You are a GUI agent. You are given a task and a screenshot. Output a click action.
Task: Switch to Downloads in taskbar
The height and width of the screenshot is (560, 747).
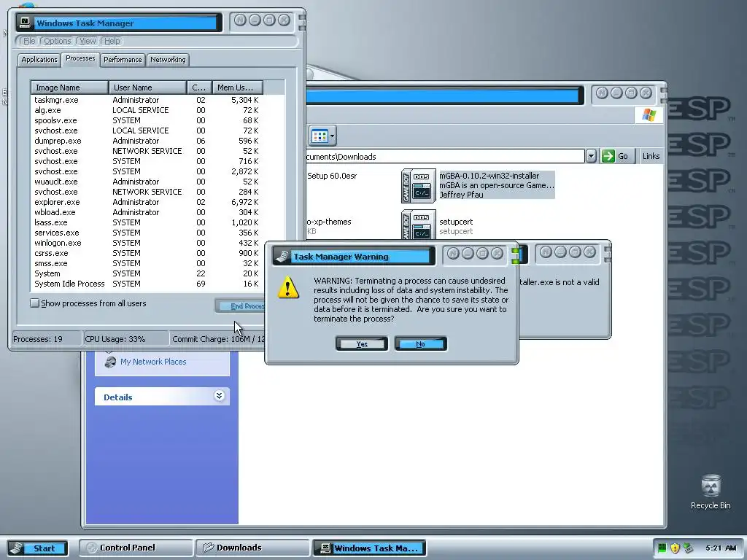click(252, 548)
